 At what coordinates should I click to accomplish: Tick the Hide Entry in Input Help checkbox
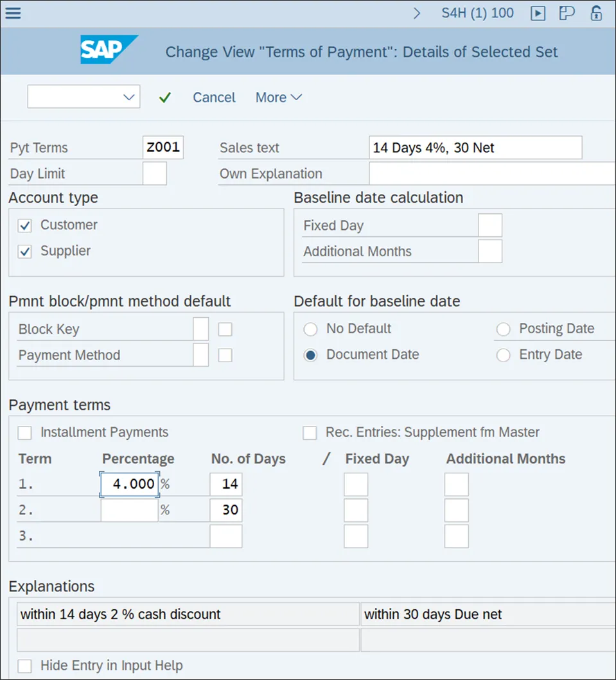[25, 666]
